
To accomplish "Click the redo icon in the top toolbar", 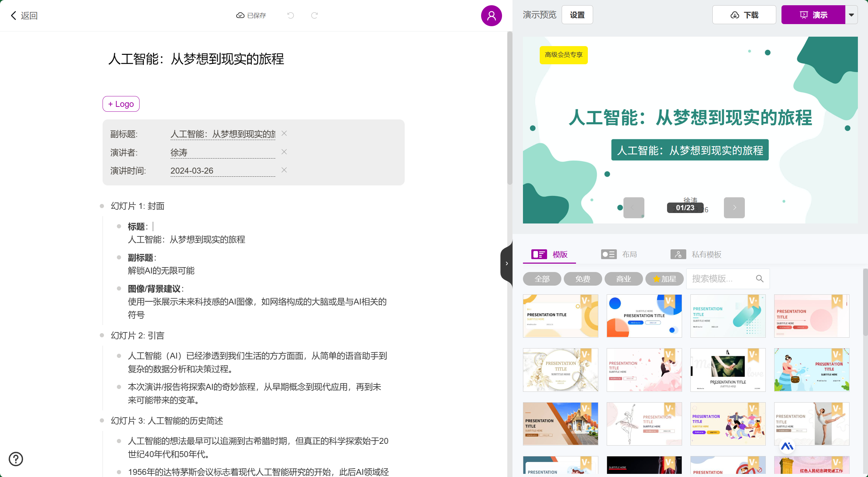I will coord(314,15).
